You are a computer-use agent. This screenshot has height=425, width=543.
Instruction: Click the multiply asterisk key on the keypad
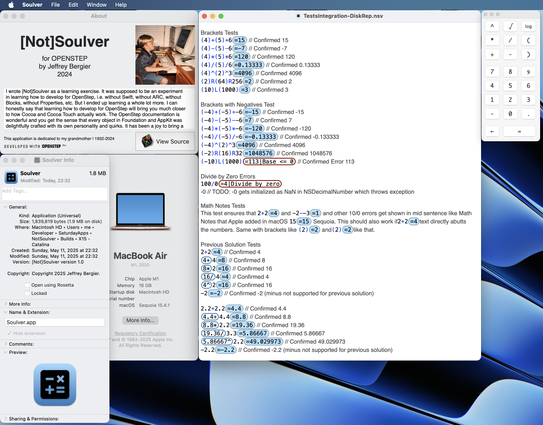tap(492, 40)
